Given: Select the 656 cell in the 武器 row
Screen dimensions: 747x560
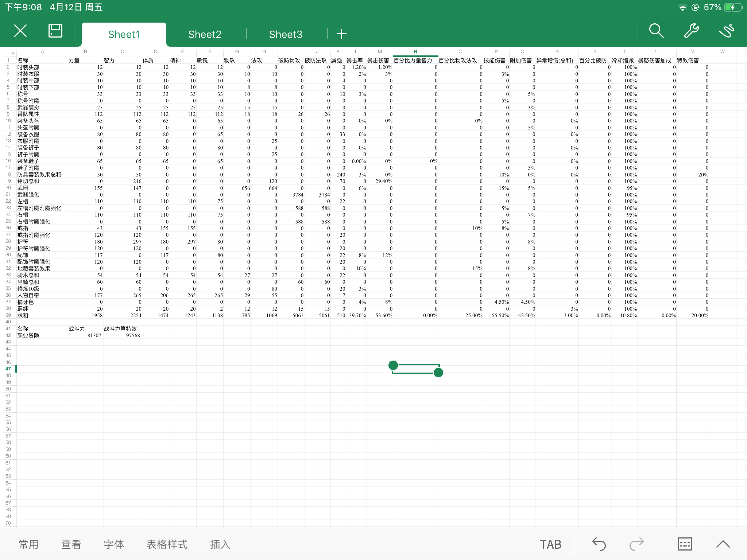Looking at the screenshot, I should coord(237,188).
